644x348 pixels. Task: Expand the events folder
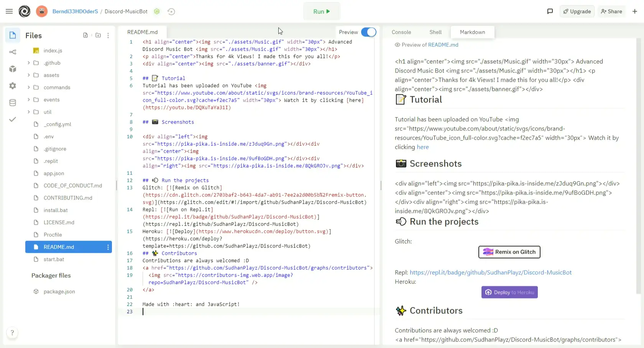click(28, 100)
